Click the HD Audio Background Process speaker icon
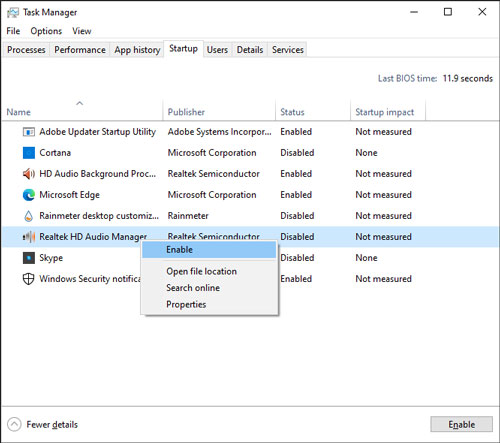 29,174
